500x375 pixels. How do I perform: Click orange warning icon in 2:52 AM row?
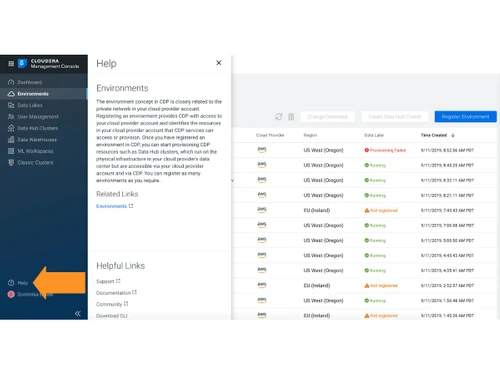367,286
